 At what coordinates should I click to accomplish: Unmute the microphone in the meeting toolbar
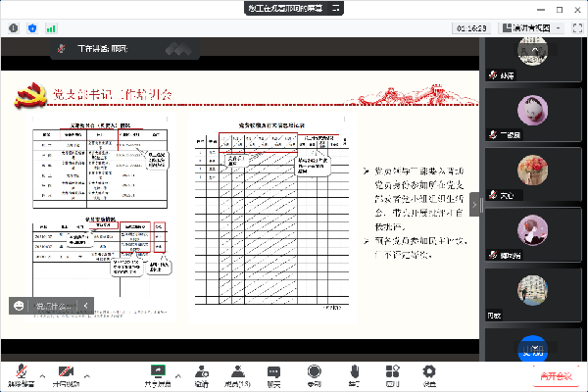pyautogui.click(x=18, y=371)
